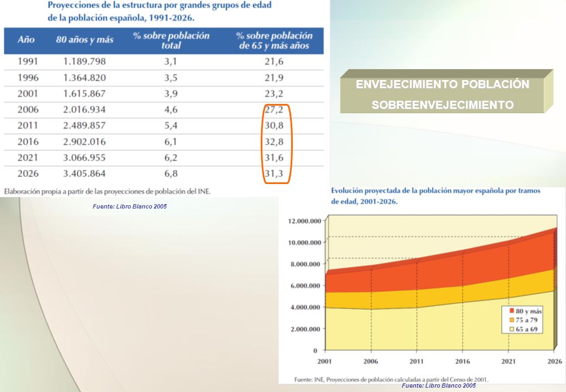Click percentage 6,2 in 2021 row
The height and width of the screenshot is (392, 566).
(171, 157)
